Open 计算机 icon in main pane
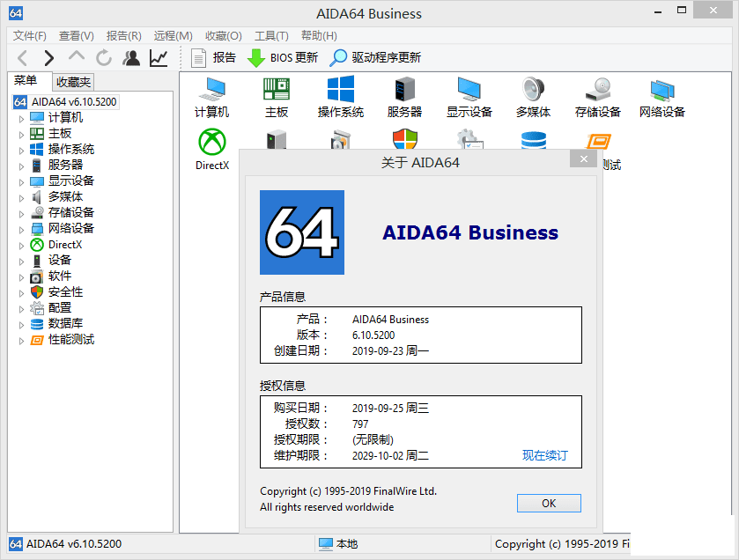This screenshot has width=739, height=560. click(x=211, y=98)
